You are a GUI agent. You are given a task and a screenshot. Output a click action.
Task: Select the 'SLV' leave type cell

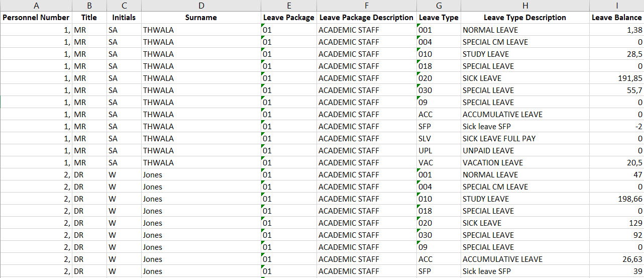tap(438, 139)
